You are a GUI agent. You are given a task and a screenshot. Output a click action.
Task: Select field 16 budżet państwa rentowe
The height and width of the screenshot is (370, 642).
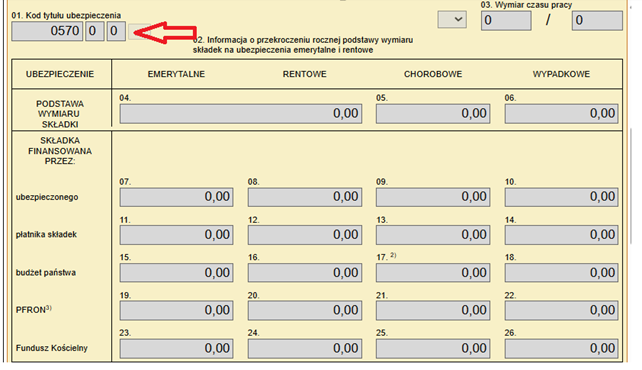point(305,273)
